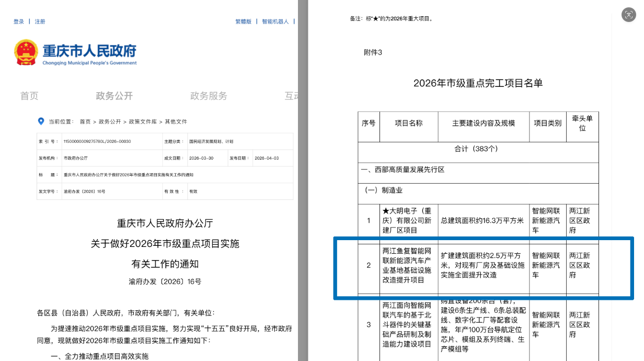Click 其他文件 in the breadcrumb

176,121
